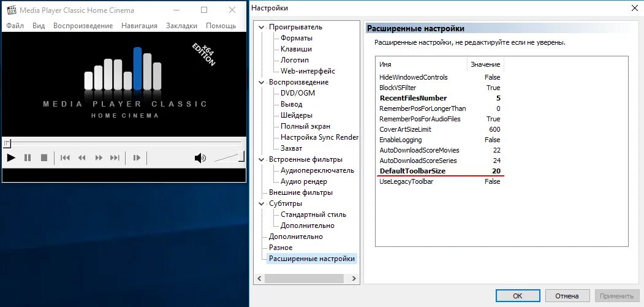Select Логотип in the settings tree
Screen dimensions: 644x307
(295, 60)
